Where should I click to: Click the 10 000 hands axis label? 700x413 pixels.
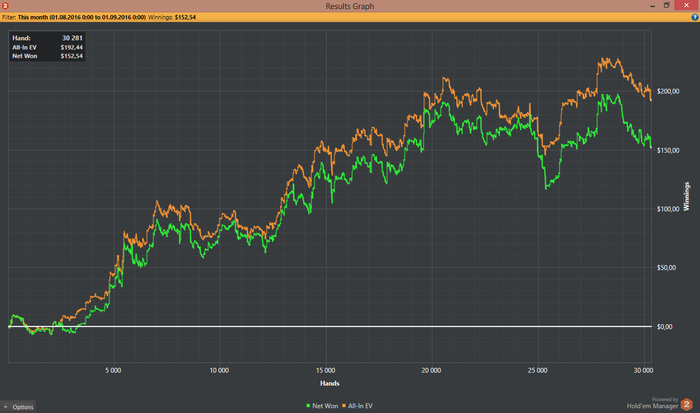[x=219, y=371]
